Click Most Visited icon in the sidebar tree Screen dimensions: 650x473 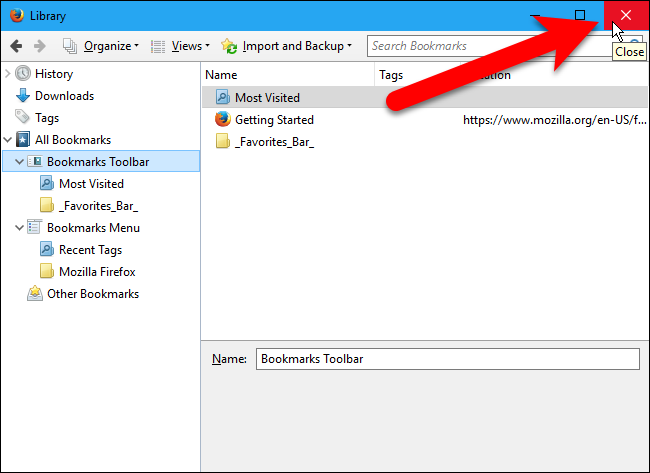pos(46,183)
